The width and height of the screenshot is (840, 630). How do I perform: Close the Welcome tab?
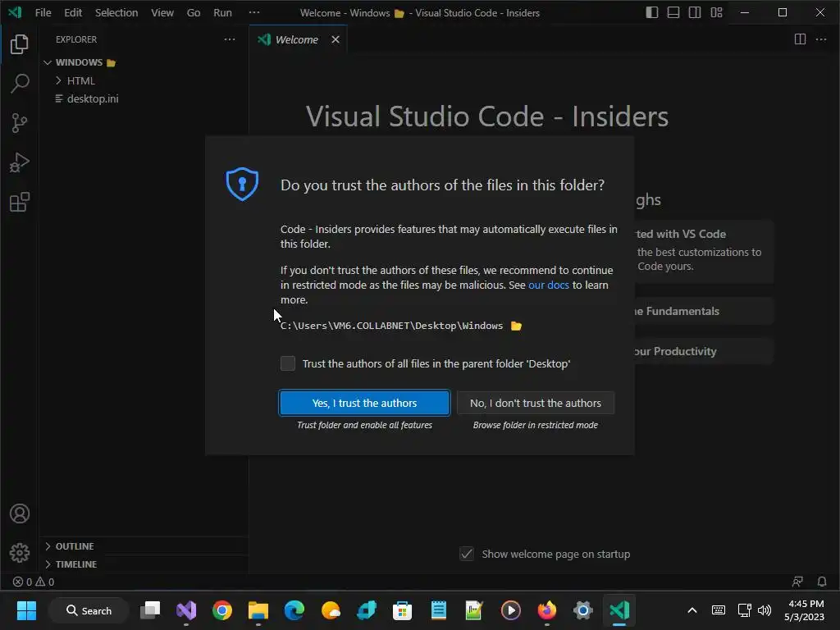[x=336, y=39]
